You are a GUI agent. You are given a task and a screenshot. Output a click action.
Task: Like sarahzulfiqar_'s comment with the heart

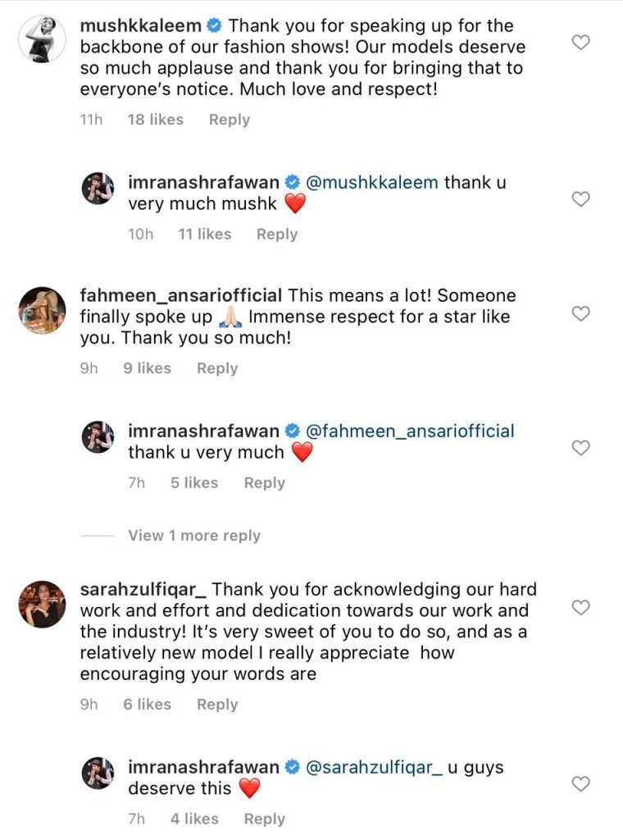(x=580, y=608)
